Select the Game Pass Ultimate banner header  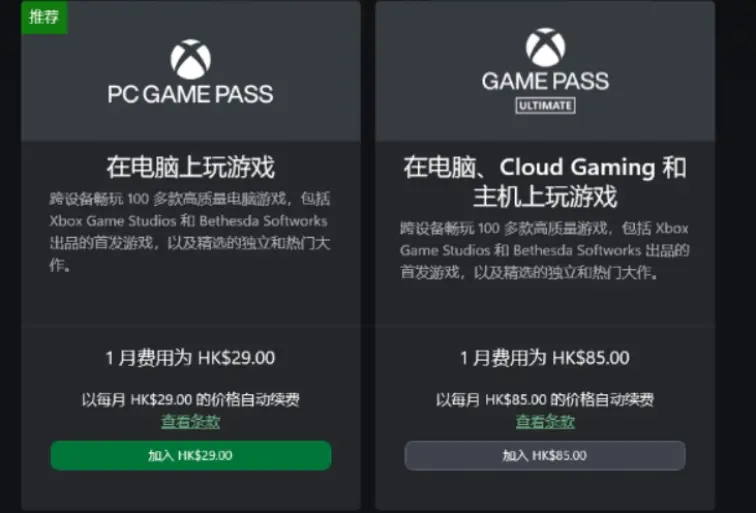pyautogui.click(x=545, y=71)
